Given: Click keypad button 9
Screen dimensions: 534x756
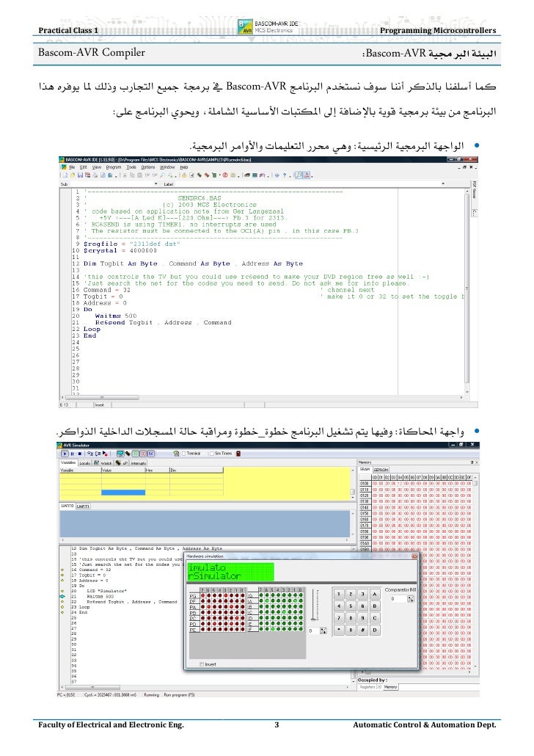Looking at the screenshot, I should 362,618.
